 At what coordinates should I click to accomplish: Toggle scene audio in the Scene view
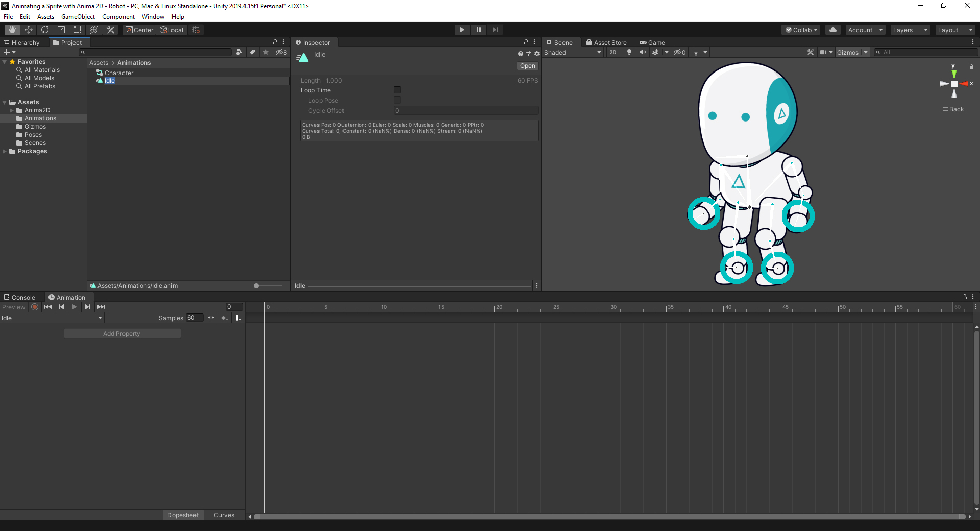click(x=643, y=52)
